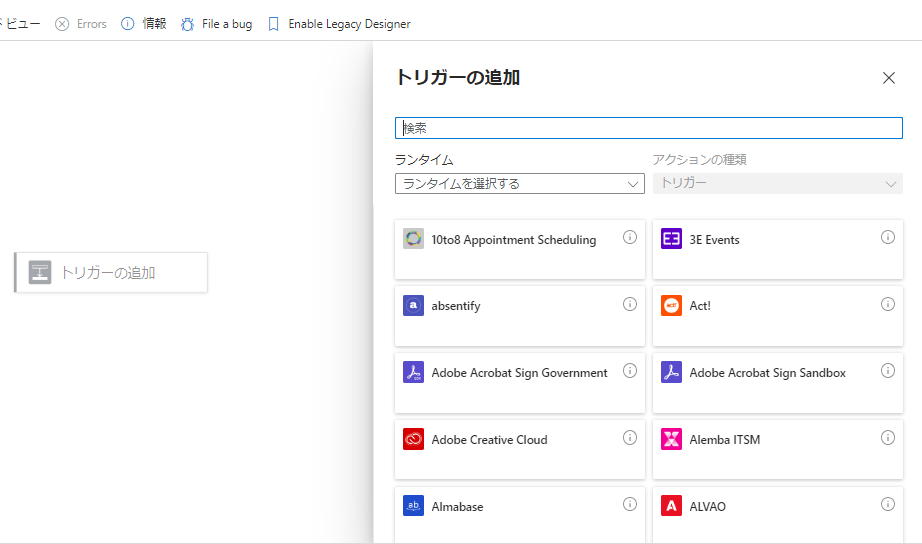Screen dimensions: 922x544
Task: Select the トリガーの追加 node on canvas
Action: [111, 272]
